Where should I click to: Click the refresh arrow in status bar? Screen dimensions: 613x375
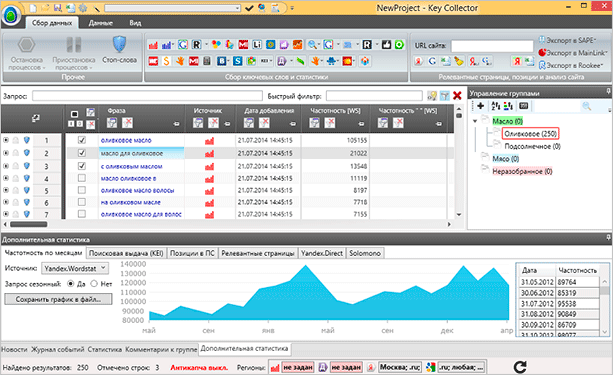tap(520, 367)
